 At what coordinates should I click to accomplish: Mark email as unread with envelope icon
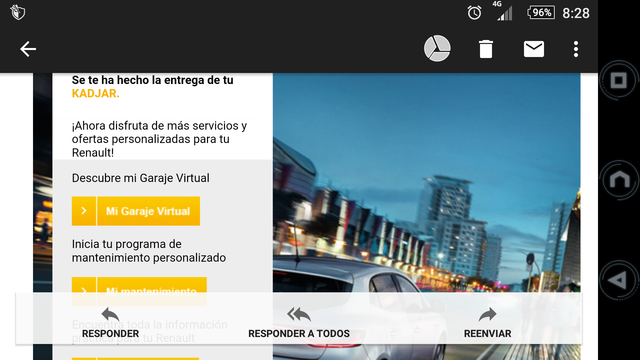coord(534,49)
